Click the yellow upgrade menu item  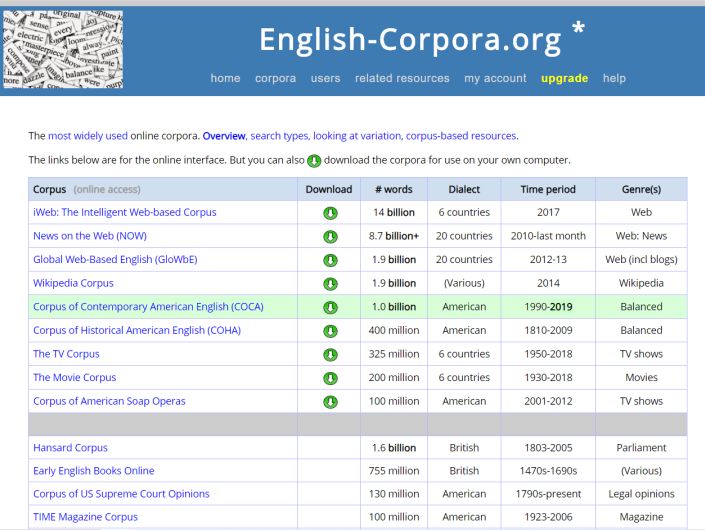pos(565,78)
